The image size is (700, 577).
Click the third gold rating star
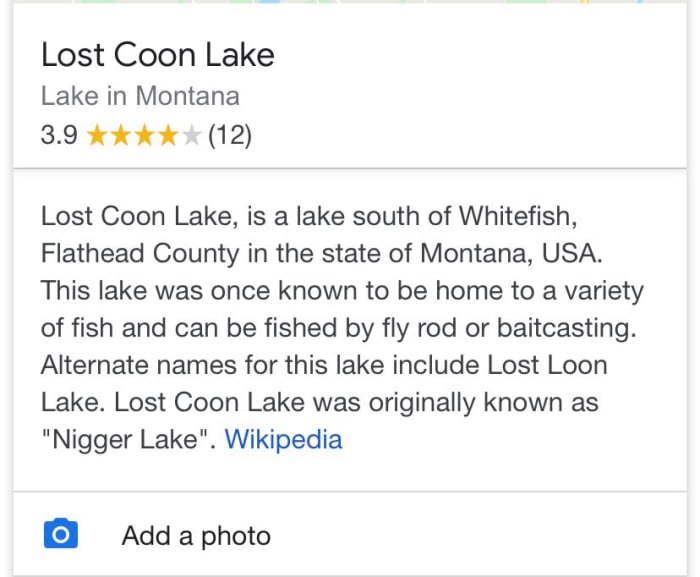[x=145, y=135]
